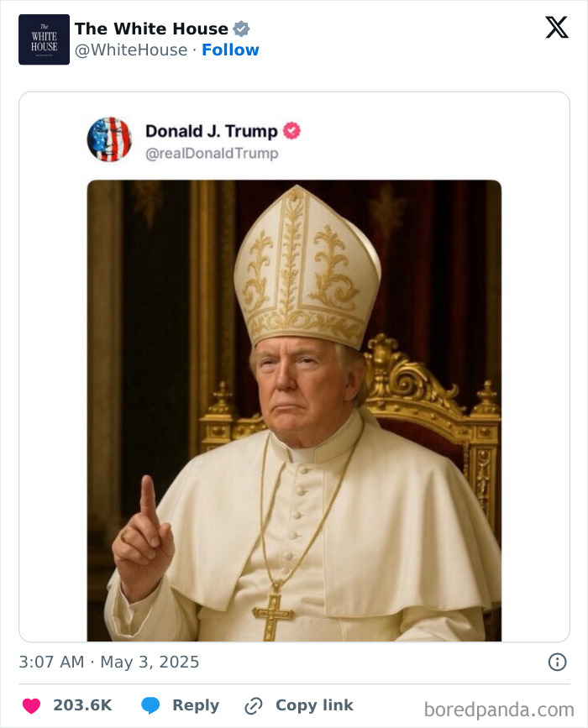
Task: Click The White House display name
Action: (x=148, y=28)
